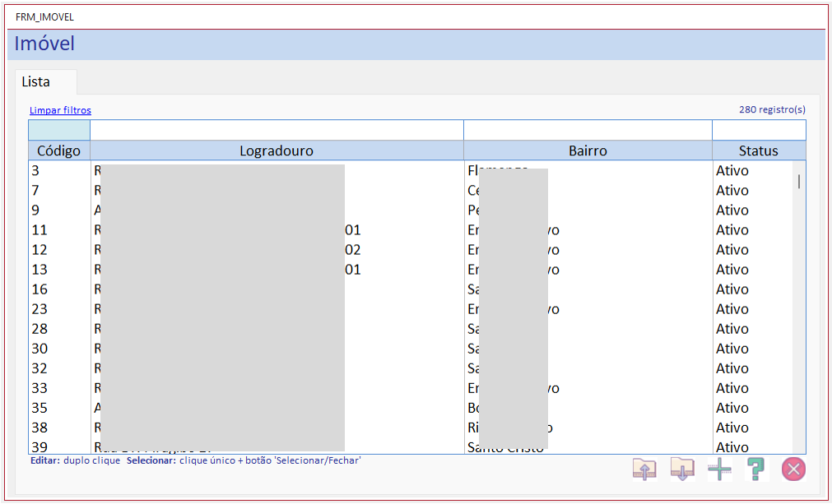Image resolution: width=832 pixels, height=504 pixels.
Task: Click the Logradouro filter input field
Action: [277, 130]
